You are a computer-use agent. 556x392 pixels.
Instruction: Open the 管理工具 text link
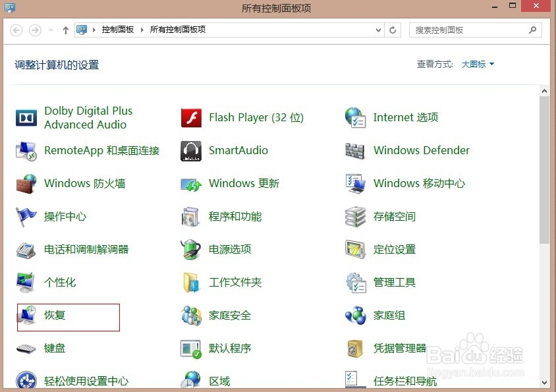(x=395, y=283)
